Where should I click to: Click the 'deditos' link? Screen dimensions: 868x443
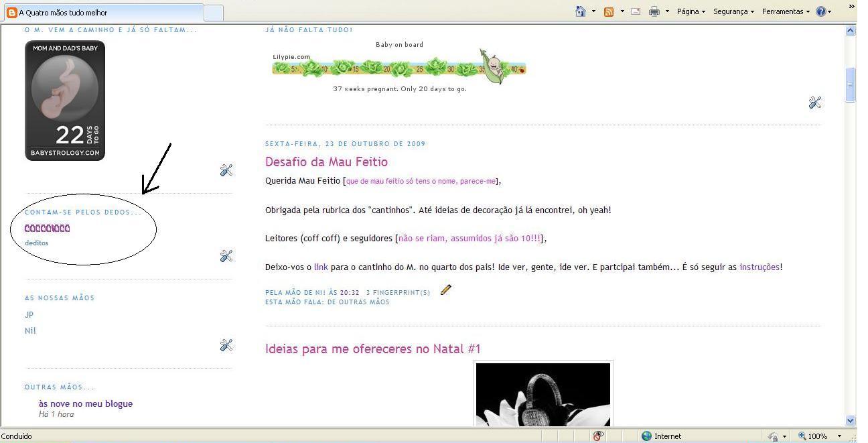pyautogui.click(x=37, y=243)
